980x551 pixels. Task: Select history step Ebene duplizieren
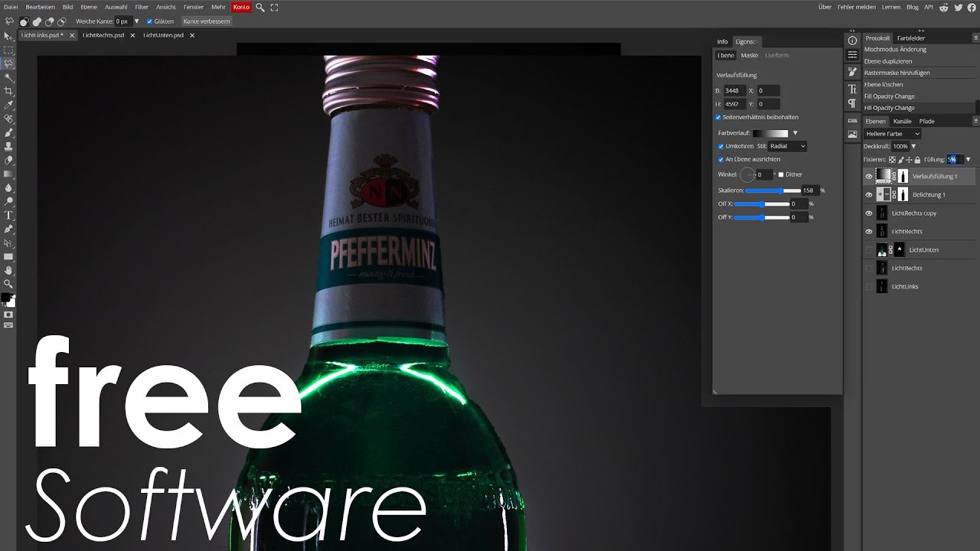pos(888,61)
